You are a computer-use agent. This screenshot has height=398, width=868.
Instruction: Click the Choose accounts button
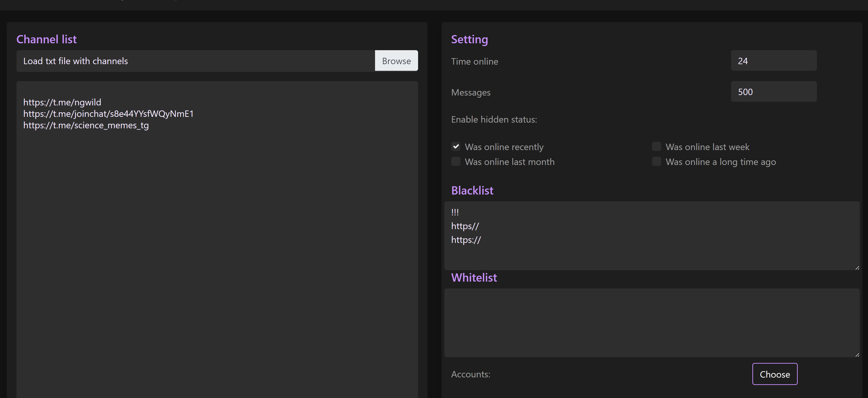tap(775, 374)
